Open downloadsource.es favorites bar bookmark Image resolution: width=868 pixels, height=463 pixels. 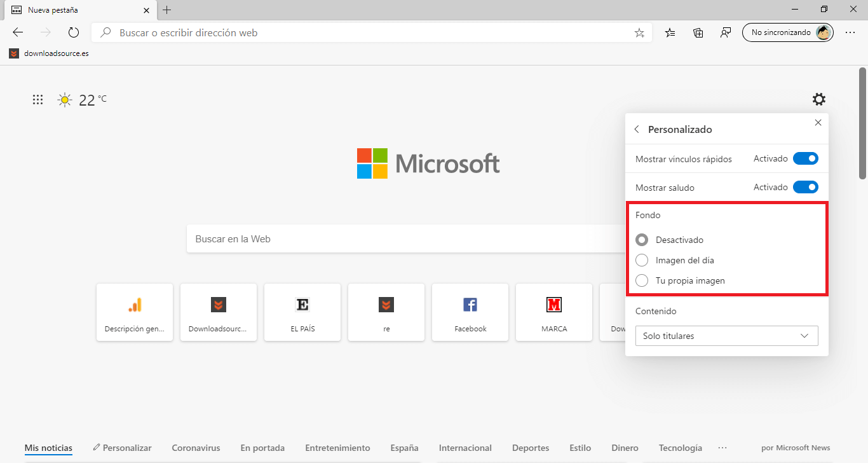click(49, 53)
